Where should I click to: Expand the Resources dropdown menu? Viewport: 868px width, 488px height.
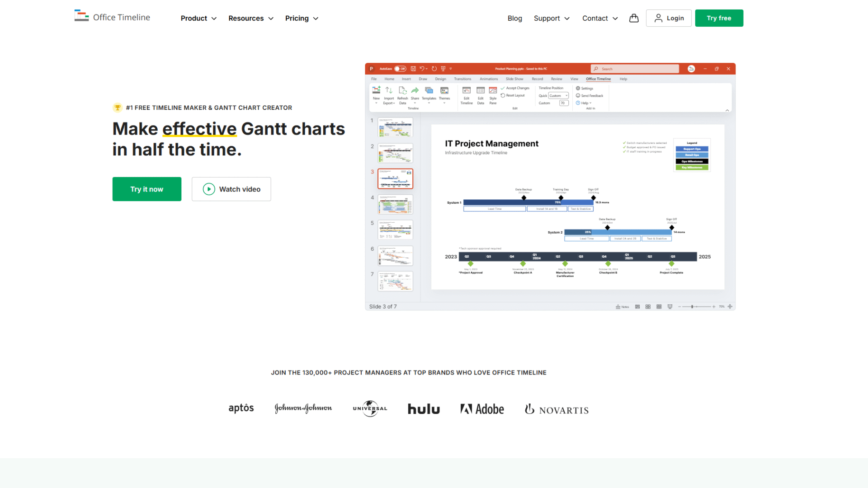coord(251,18)
